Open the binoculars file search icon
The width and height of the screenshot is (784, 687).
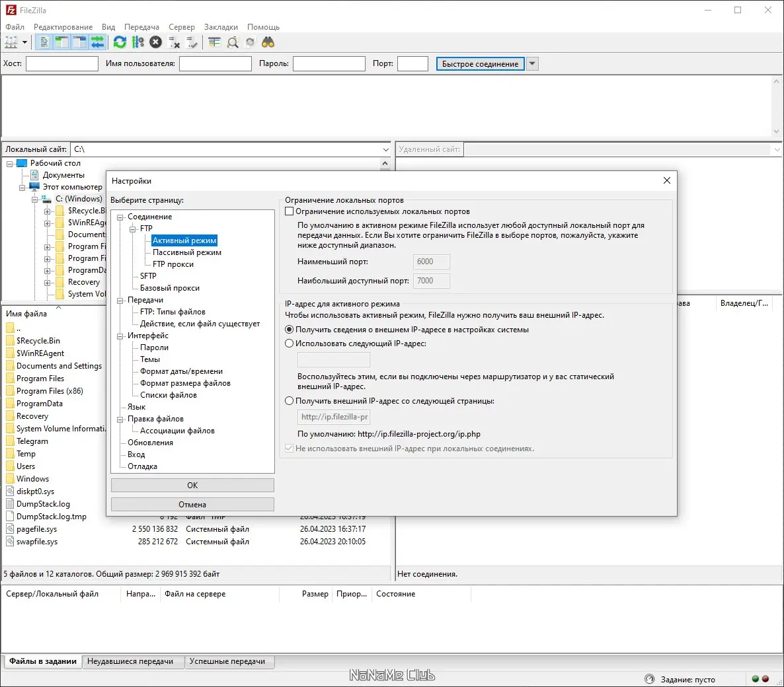[x=268, y=42]
